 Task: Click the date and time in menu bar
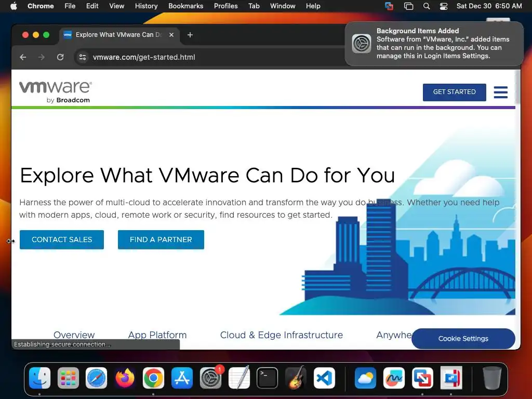tap(489, 6)
